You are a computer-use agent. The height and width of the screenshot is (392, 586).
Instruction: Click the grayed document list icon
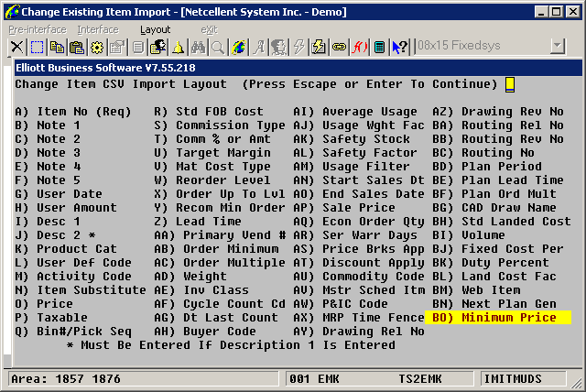tap(138, 47)
